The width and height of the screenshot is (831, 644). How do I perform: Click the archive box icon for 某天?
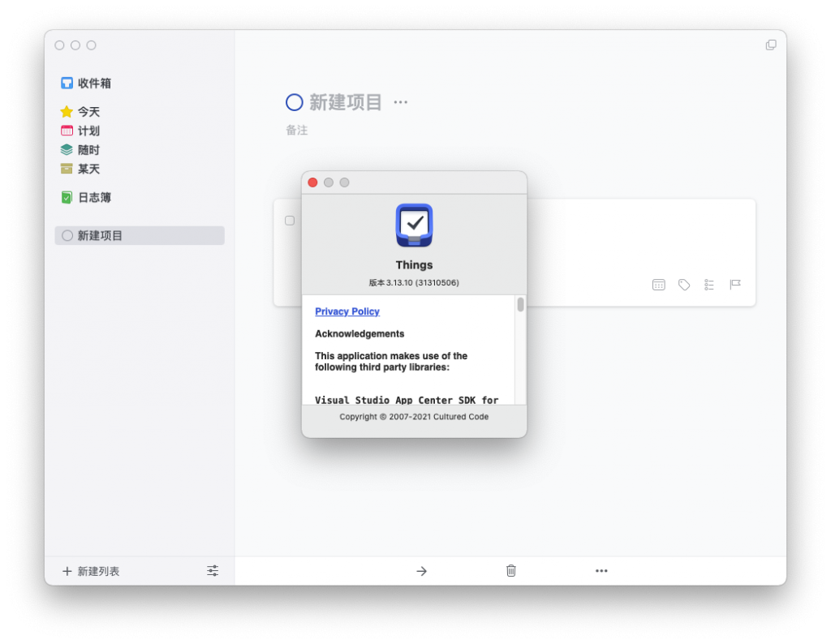click(67, 169)
